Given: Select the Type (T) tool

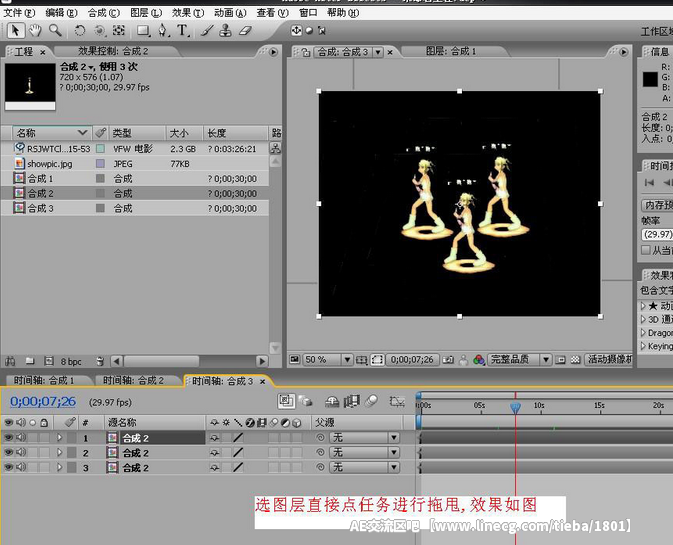Looking at the screenshot, I should 182,31.
